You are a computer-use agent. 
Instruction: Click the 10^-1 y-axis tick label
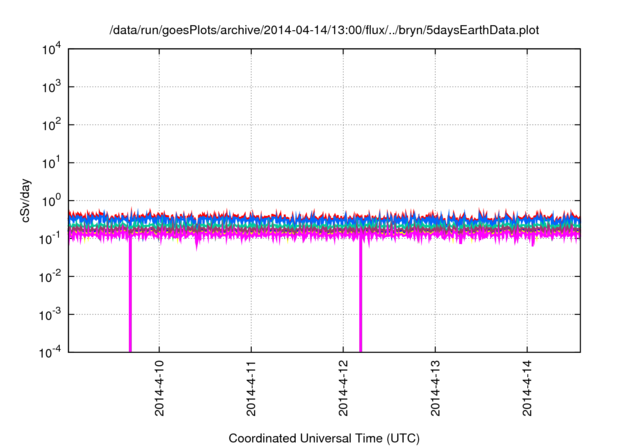pyautogui.click(x=51, y=239)
